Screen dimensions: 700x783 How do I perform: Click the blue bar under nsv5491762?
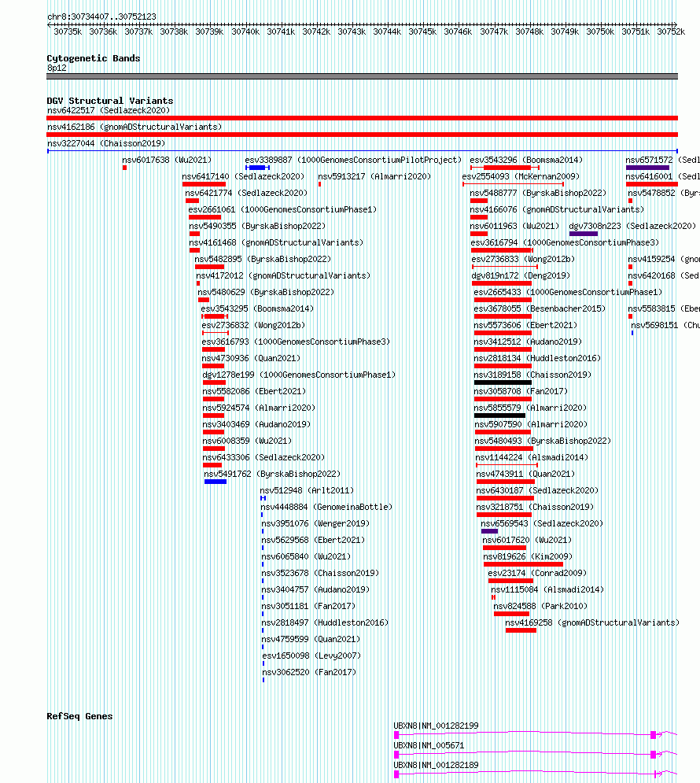216,482
